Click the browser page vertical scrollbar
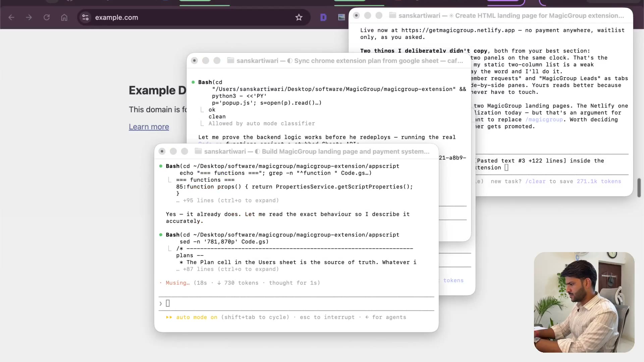 tap(639, 188)
